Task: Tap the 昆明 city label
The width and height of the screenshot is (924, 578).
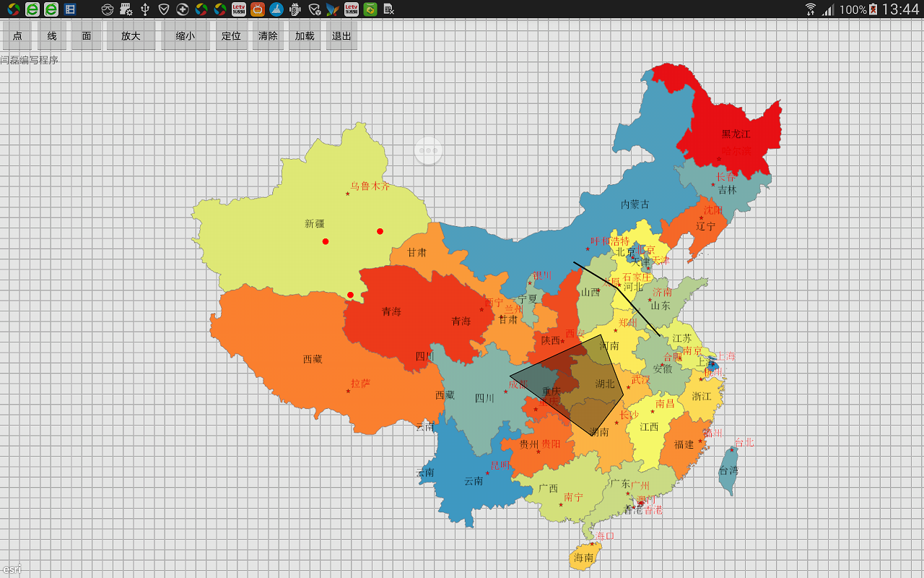Action: click(x=500, y=465)
